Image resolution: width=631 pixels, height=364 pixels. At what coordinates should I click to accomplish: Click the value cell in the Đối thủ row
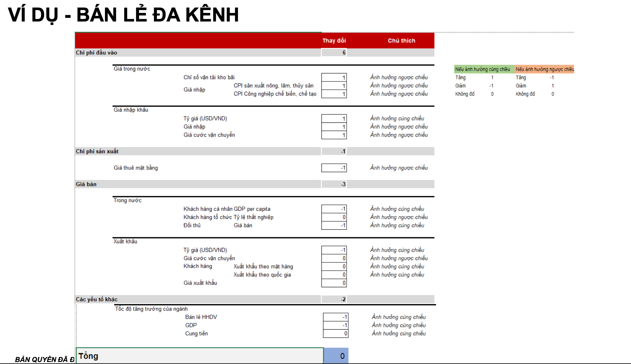tap(334, 225)
